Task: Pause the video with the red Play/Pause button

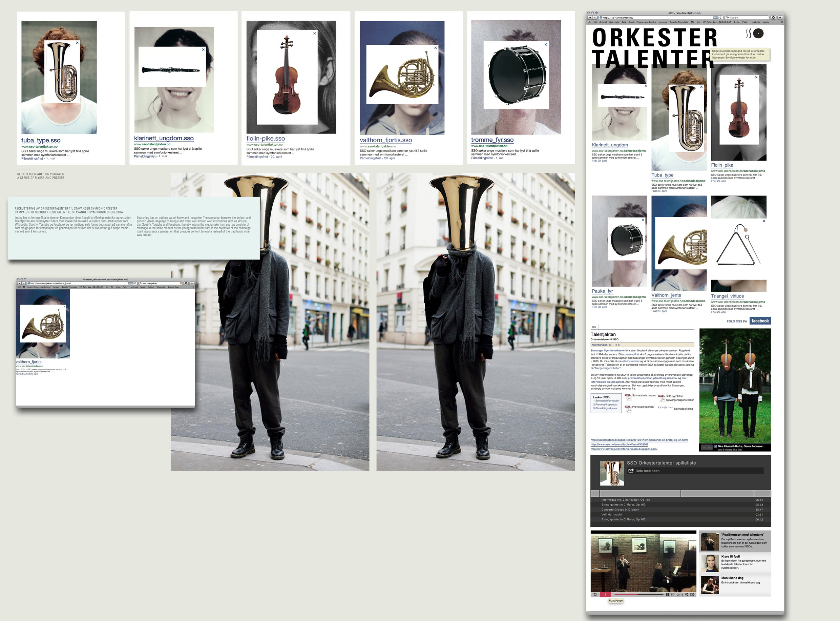Action: pos(606,594)
